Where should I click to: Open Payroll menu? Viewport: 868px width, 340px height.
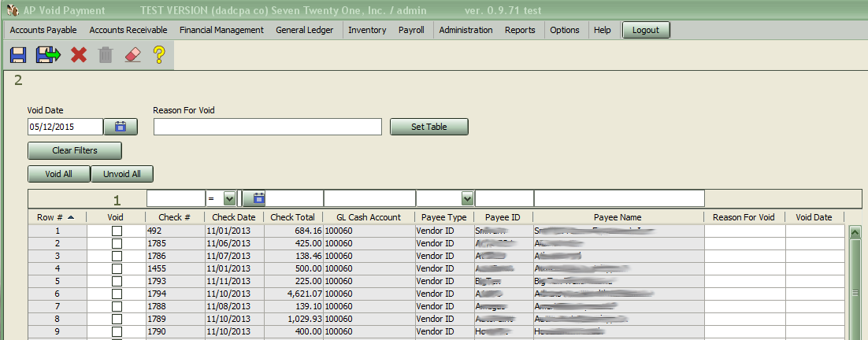(x=411, y=30)
